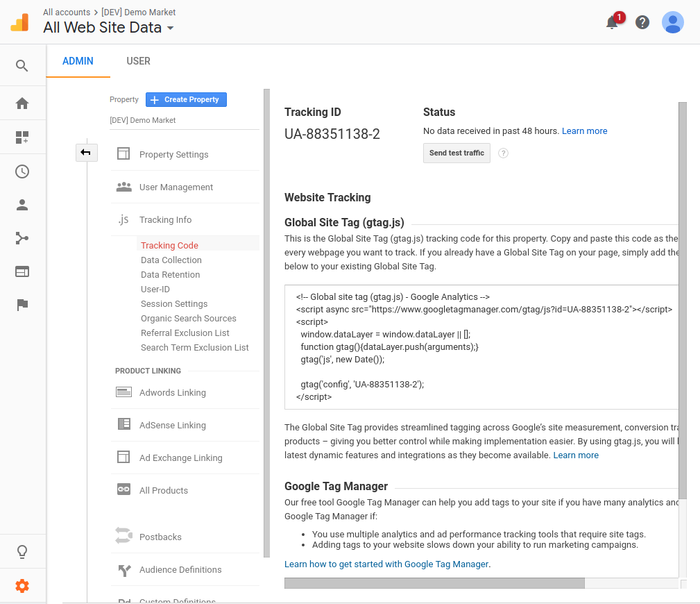Click help icon next to Send test traffic
700x604 pixels.
503,153
